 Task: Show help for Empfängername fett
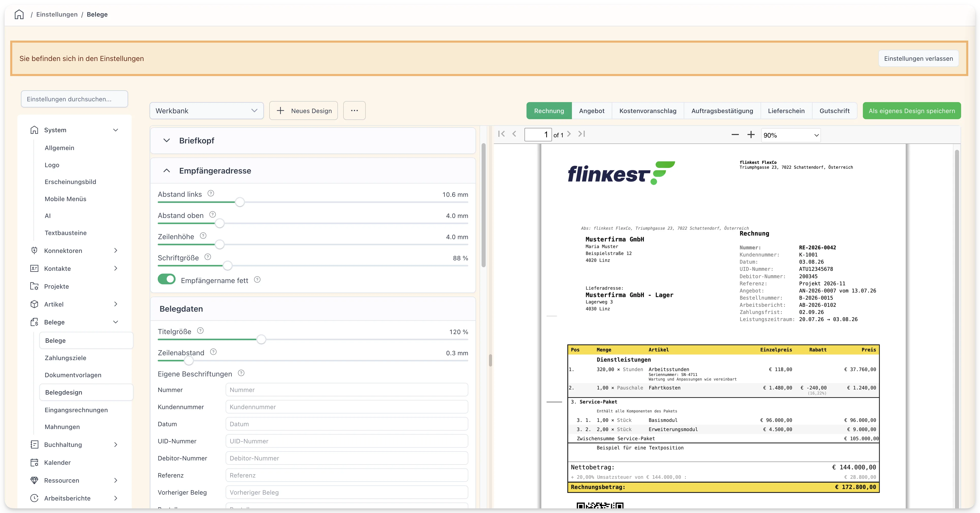point(257,280)
